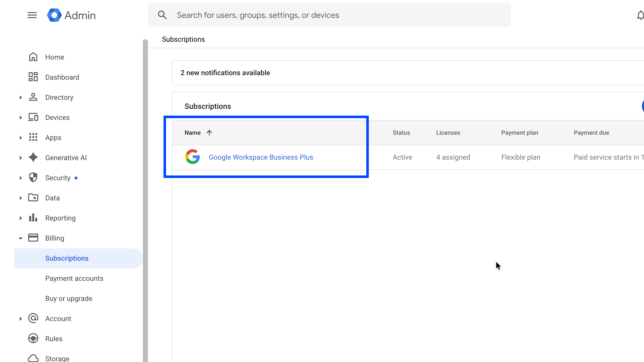Focus the search users and settings field
The height and width of the screenshot is (362, 644).
pos(327,15)
